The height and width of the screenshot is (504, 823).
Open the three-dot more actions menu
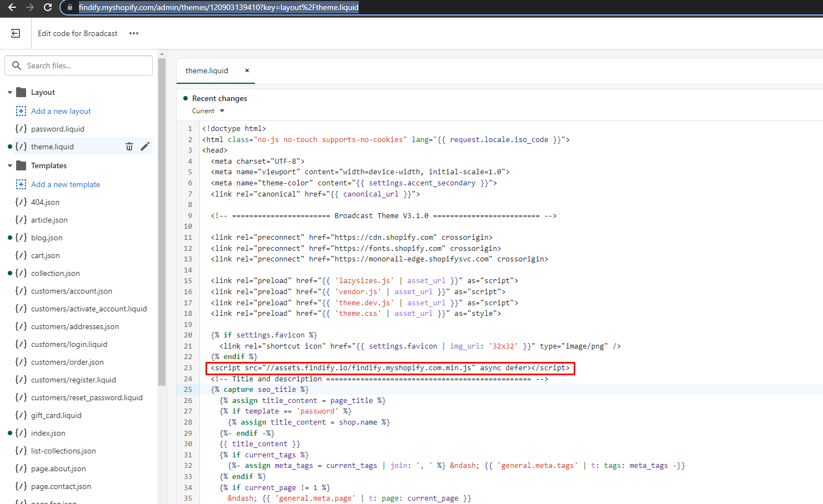click(x=134, y=33)
